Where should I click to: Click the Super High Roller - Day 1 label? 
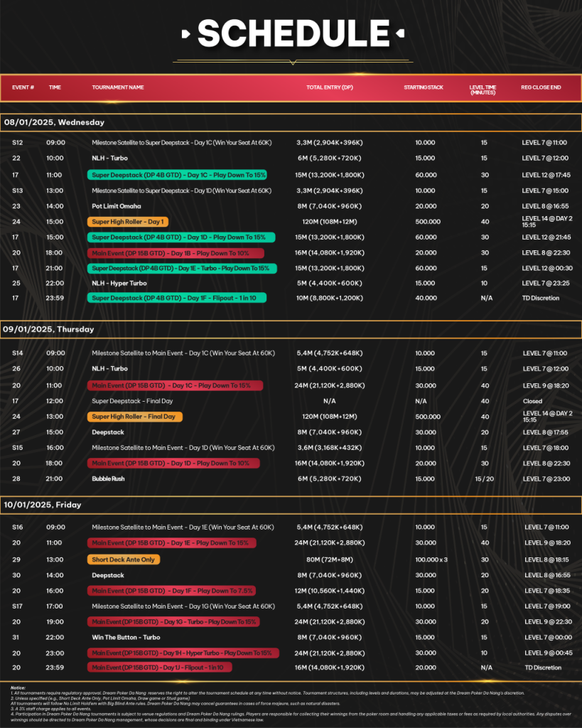[x=128, y=222]
